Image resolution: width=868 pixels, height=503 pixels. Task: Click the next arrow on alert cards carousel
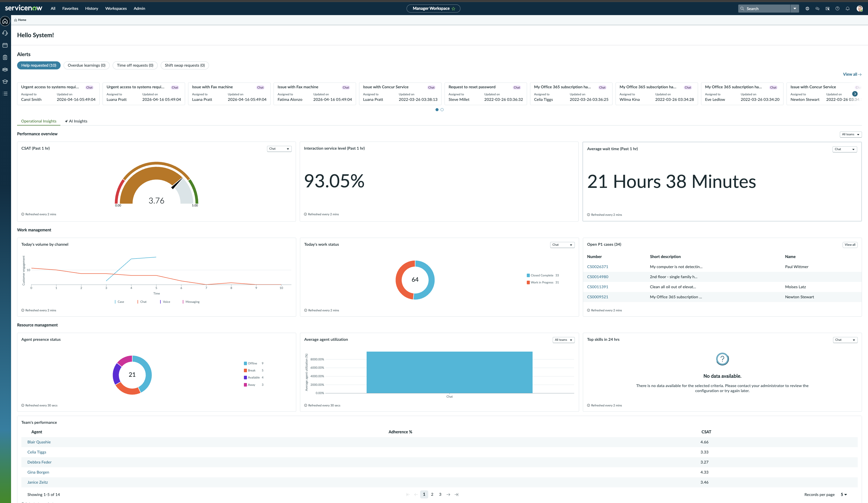coord(855,94)
